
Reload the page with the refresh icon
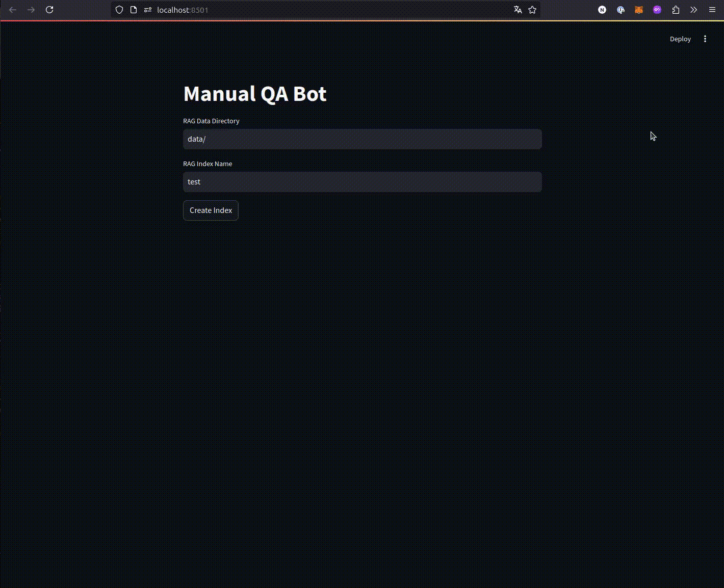click(x=49, y=10)
